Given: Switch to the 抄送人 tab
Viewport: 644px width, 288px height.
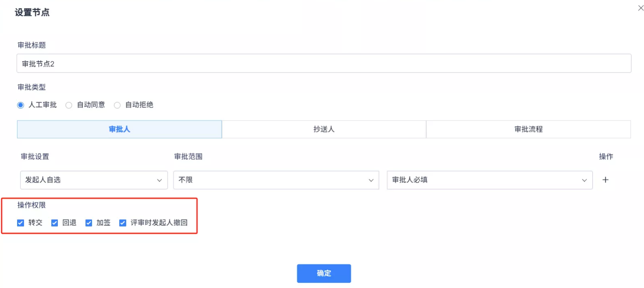Looking at the screenshot, I should (324, 129).
